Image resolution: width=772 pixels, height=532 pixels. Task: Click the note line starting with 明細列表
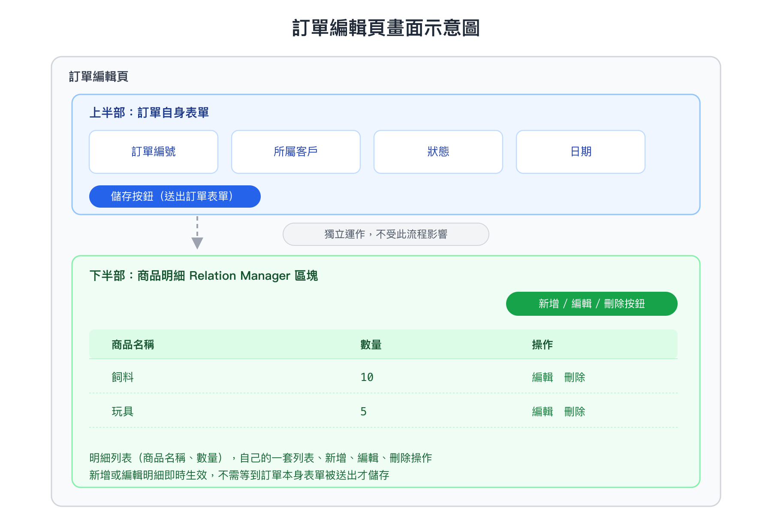[261, 458]
